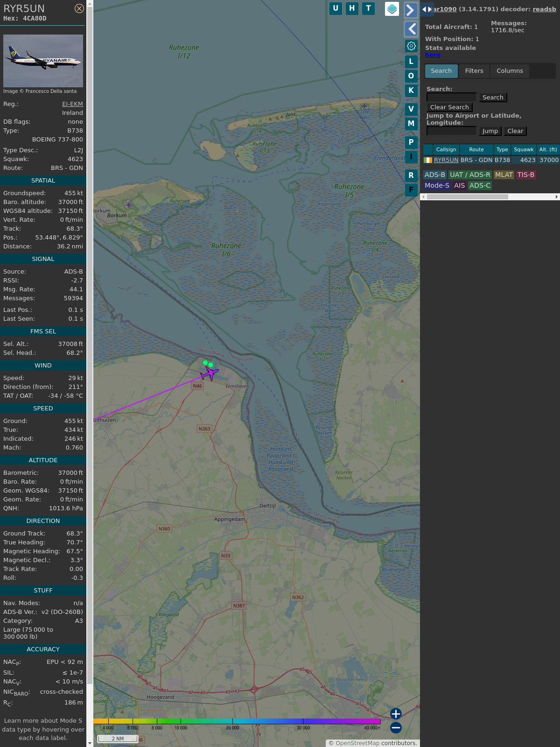Collapse sidebar with left chevron arrow
This screenshot has height=747, width=560.
pyautogui.click(x=411, y=29)
